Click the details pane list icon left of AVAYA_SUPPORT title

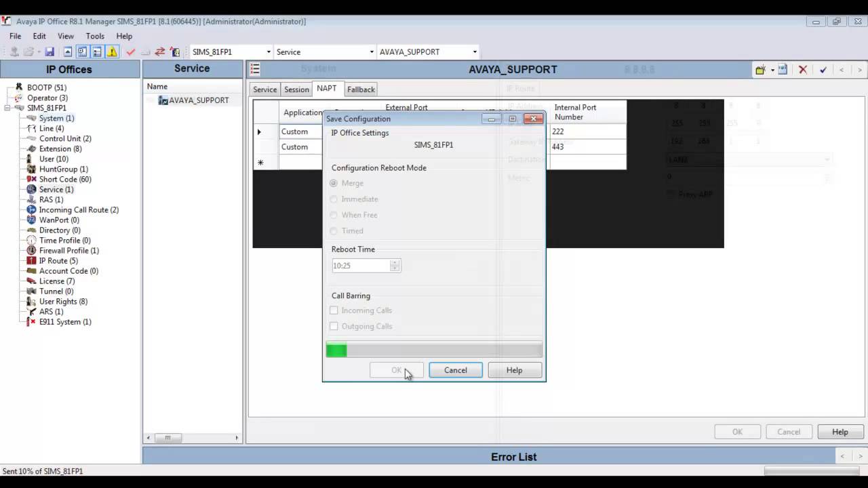pos(255,69)
